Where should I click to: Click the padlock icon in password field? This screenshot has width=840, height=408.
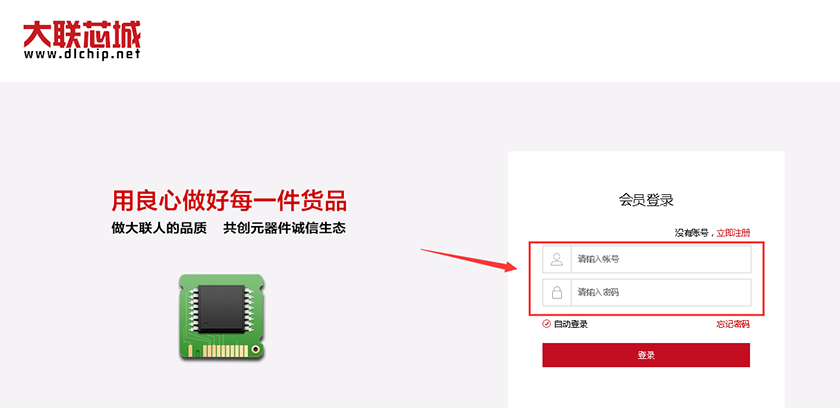point(557,292)
